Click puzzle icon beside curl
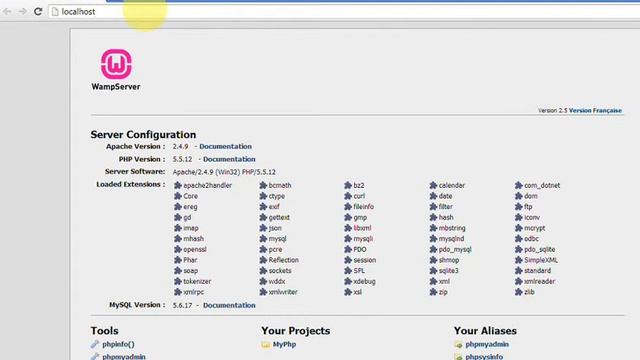This screenshot has width=640, height=360. [x=348, y=196]
